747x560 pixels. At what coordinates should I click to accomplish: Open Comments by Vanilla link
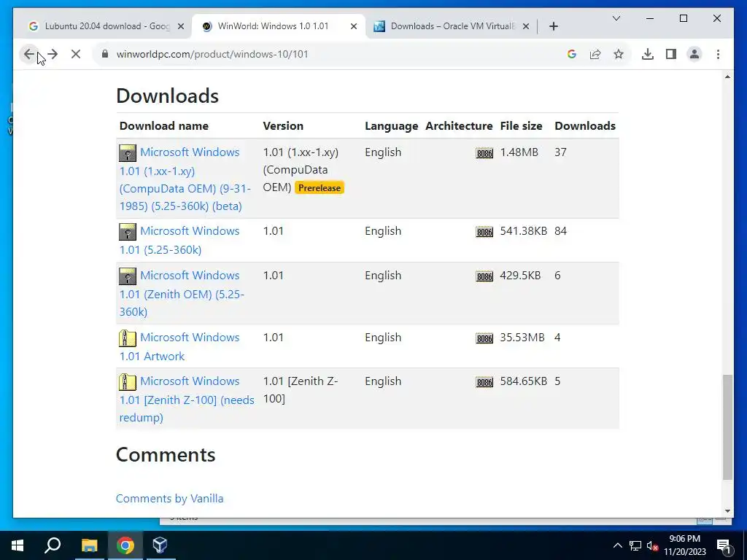(169, 498)
